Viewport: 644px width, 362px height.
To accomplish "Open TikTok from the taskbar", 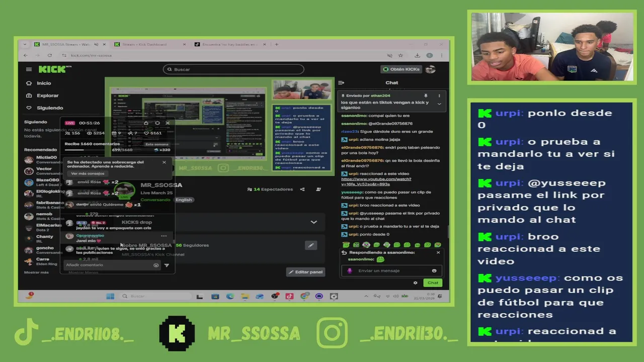I will coord(289,296).
